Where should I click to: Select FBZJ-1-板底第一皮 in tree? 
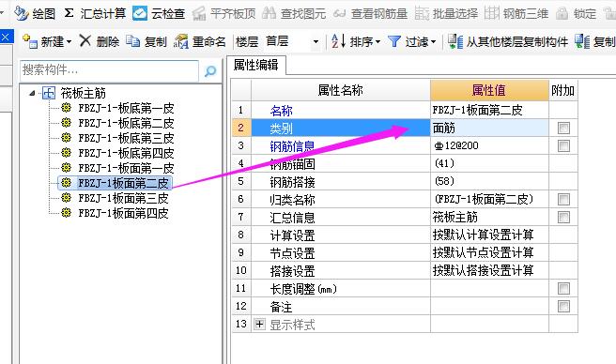point(126,108)
